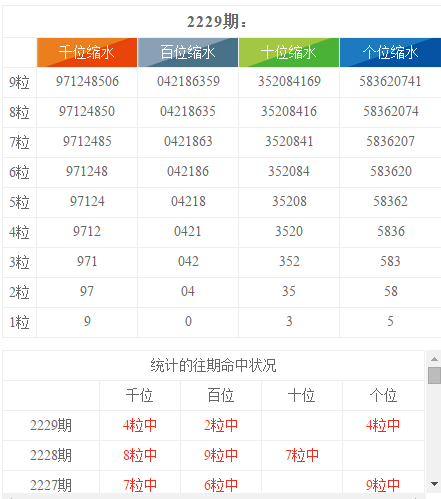Select the 7粒 row label

(19, 142)
